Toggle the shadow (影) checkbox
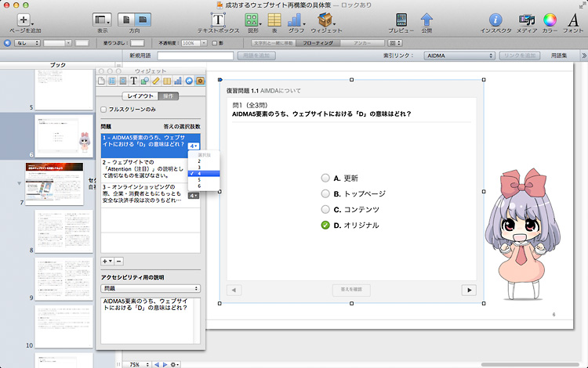This screenshot has height=368, width=588. [x=215, y=43]
